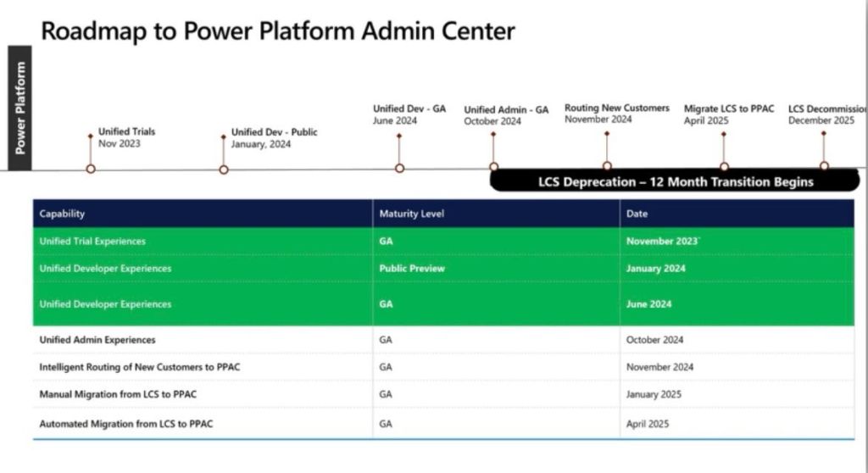Click the GA cell in the June 2024 row
The width and height of the screenshot is (868, 473).
497,303
